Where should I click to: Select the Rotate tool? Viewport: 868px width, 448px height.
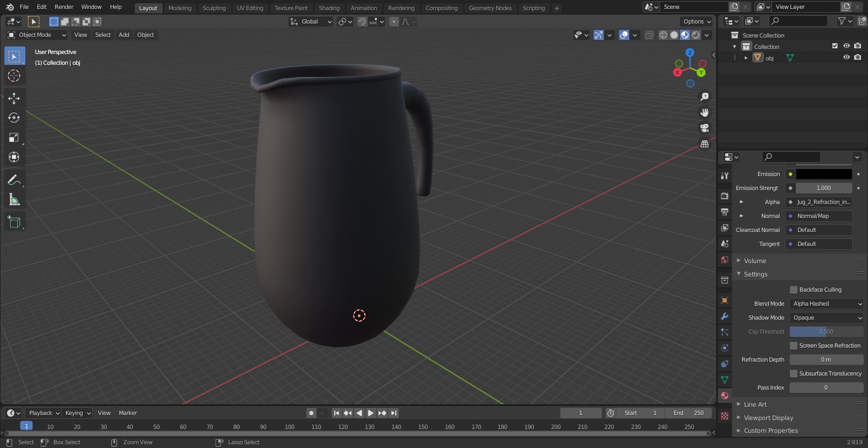[14, 118]
